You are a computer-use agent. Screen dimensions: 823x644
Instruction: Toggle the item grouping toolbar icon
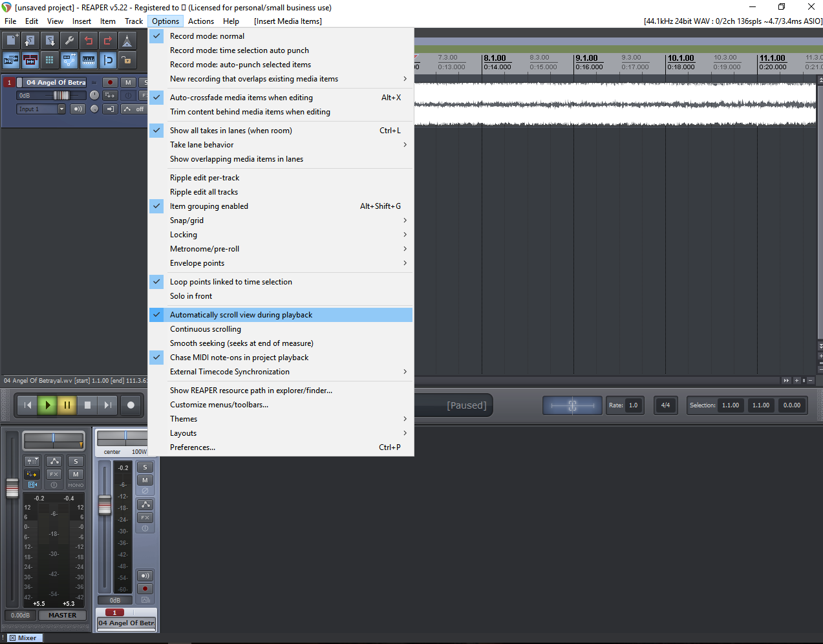30,60
